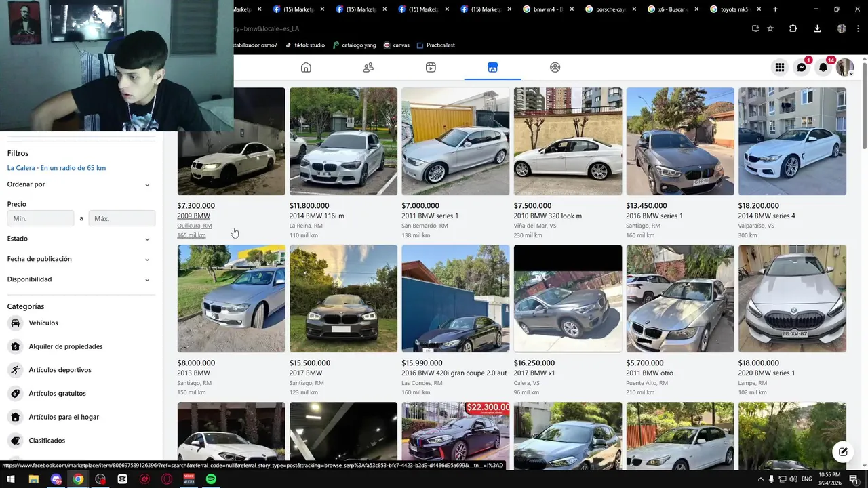868x488 pixels.
Task: Open the notifications bell icon
Action: (x=823, y=67)
